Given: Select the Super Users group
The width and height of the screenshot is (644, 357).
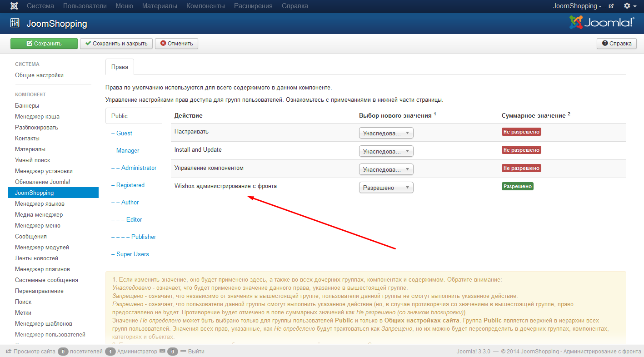Looking at the screenshot, I should click(130, 254).
